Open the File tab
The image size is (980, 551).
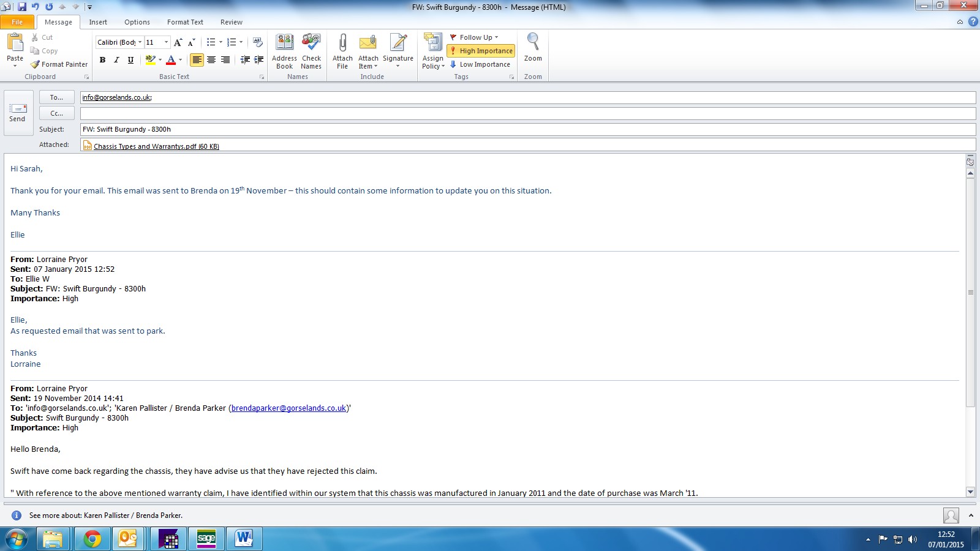point(17,22)
